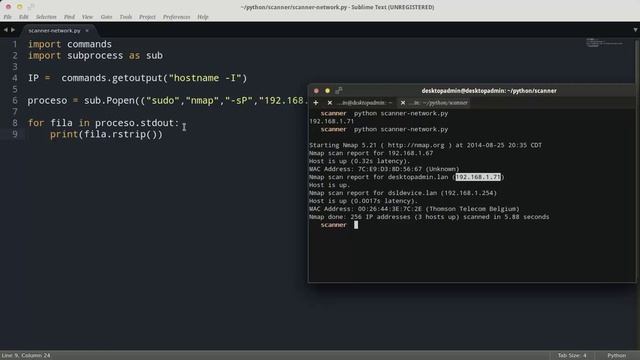The width and height of the screenshot is (640, 360).
Task: Close the ~/python/scanner terminal tab
Action: click(x=403, y=103)
